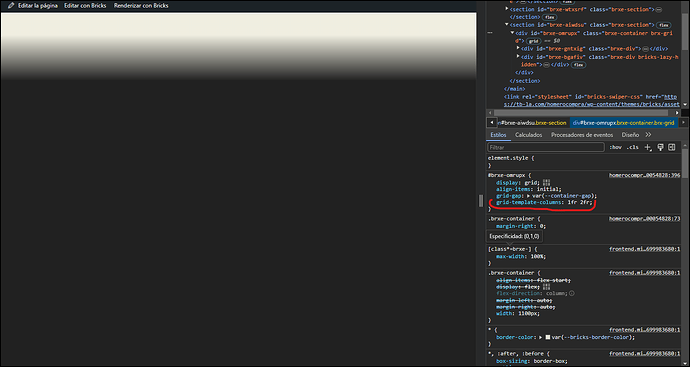Click the max-width 100% value
Screen dimensions: 690x367
(538, 256)
